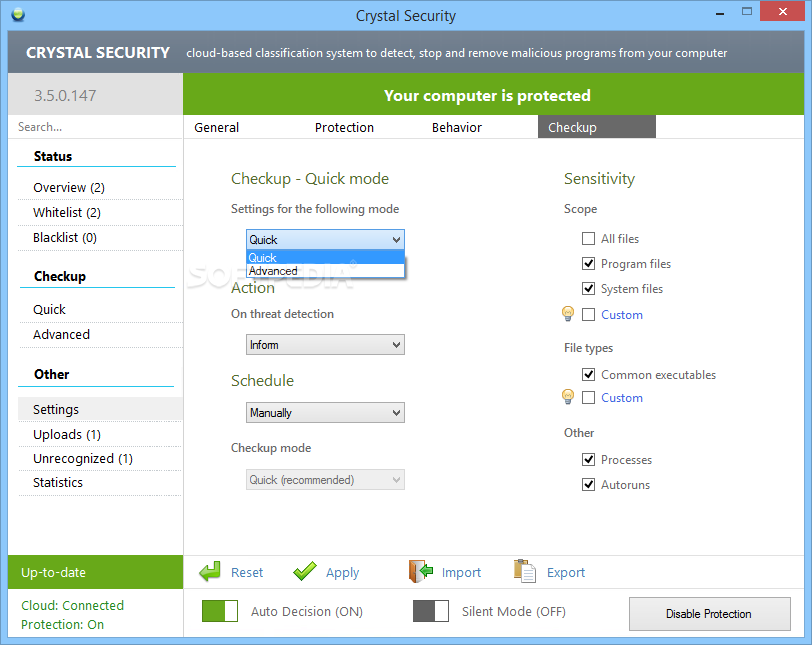This screenshot has height=645, width=812.
Task: Select Advanced in the open dropdown list
Action: coord(325,271)
